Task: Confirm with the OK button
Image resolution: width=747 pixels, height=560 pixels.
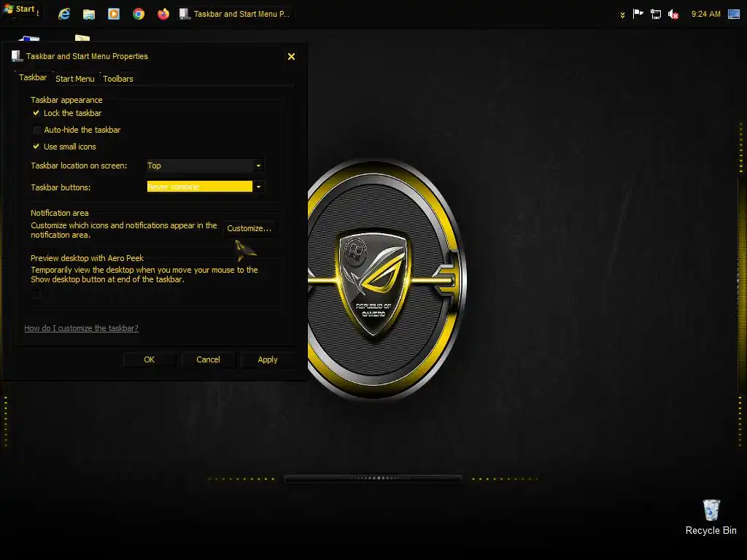Action: [149, 359]
